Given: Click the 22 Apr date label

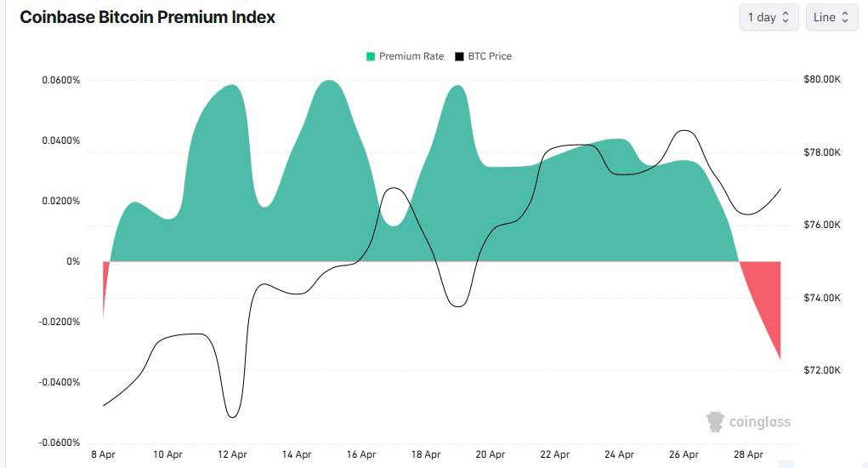Looking at the screenshot, I should coord(555,454).
